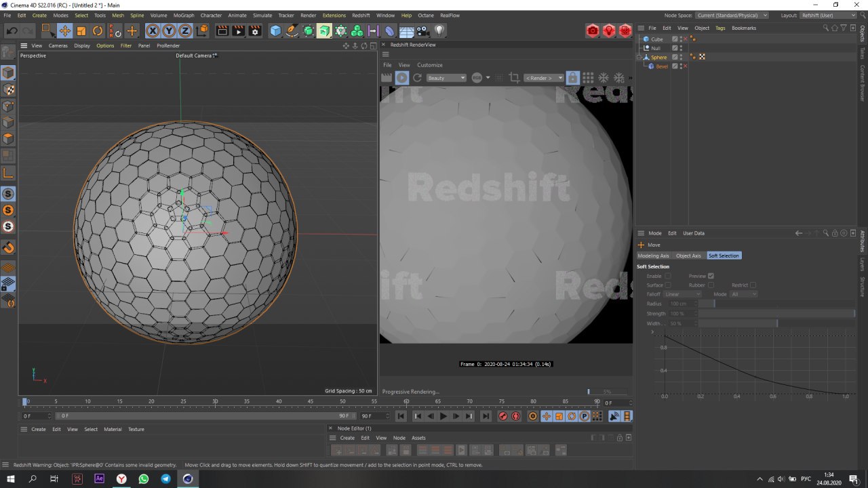Open the viewport Cameras menu
Image resolution: width=868 pixels, height=488 pixels.
tap(58, 45)
